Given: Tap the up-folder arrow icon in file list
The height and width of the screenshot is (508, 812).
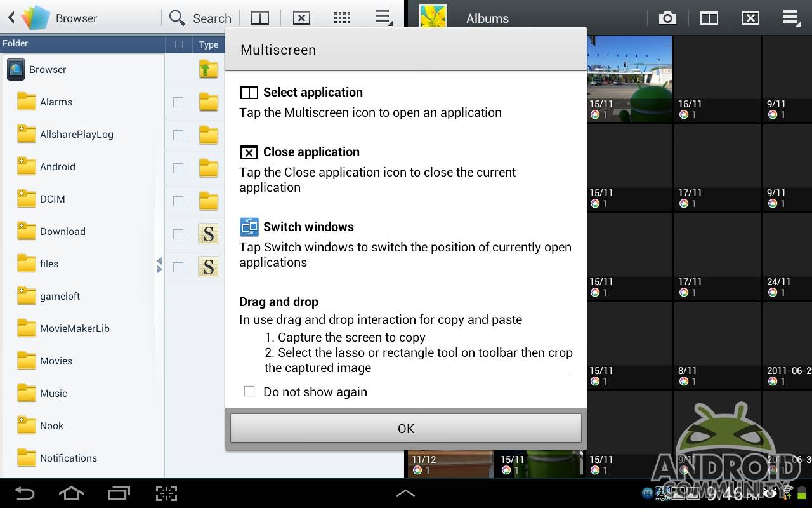Looking at the screenshot, I should (209, 69).
